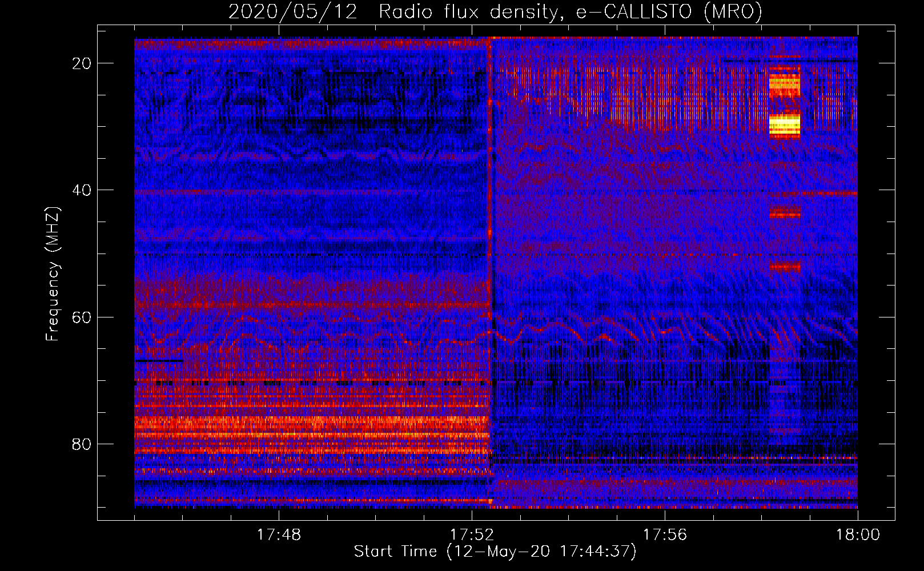Image resolution: width=924 pixels, height=571 pixels.
Task: Click the 17:52 time tick label
Action: click(472, 535)
